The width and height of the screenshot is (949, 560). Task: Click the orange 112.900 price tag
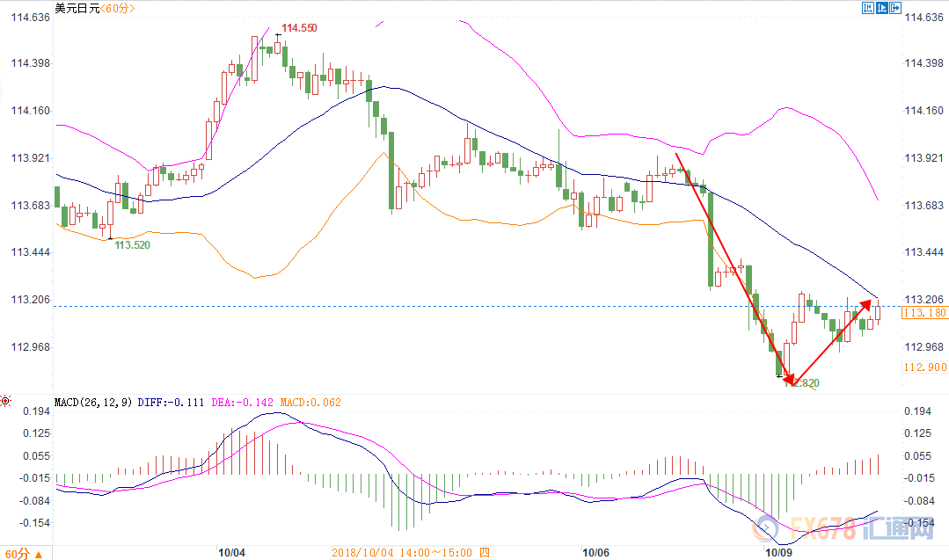coord(924,367)
